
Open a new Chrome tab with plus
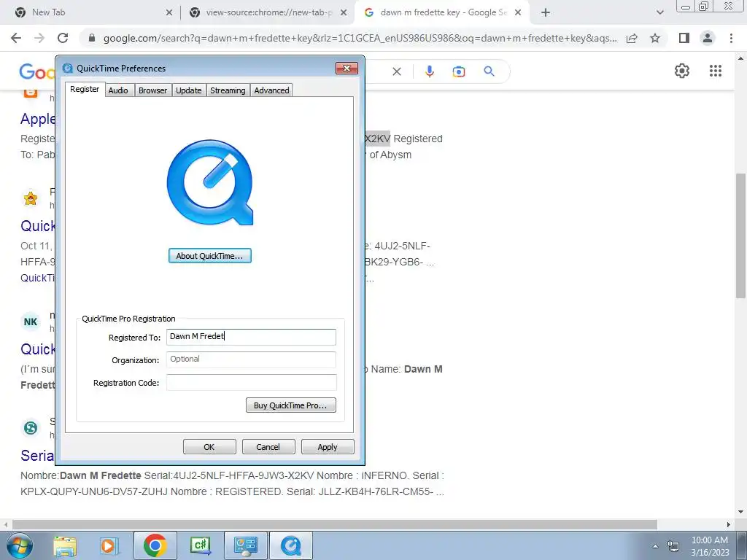[546, 12]
